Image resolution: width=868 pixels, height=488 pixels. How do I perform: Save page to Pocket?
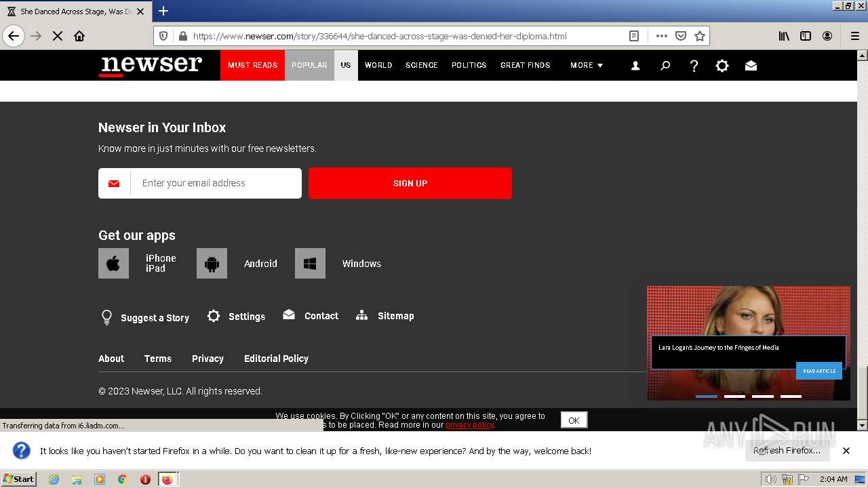(x=681, y=36)
